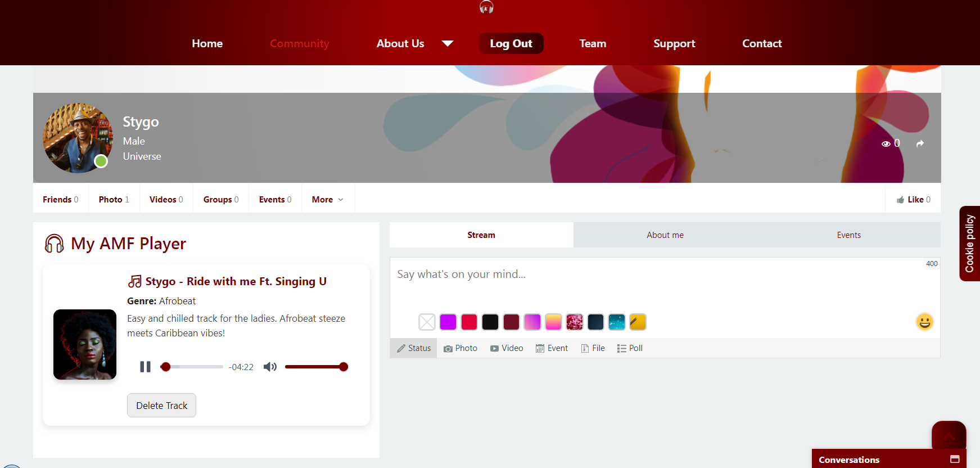This screenshot has height=468, width=980.
Task: Pick the bright magenta background swatch
Action: pos(448,322)
